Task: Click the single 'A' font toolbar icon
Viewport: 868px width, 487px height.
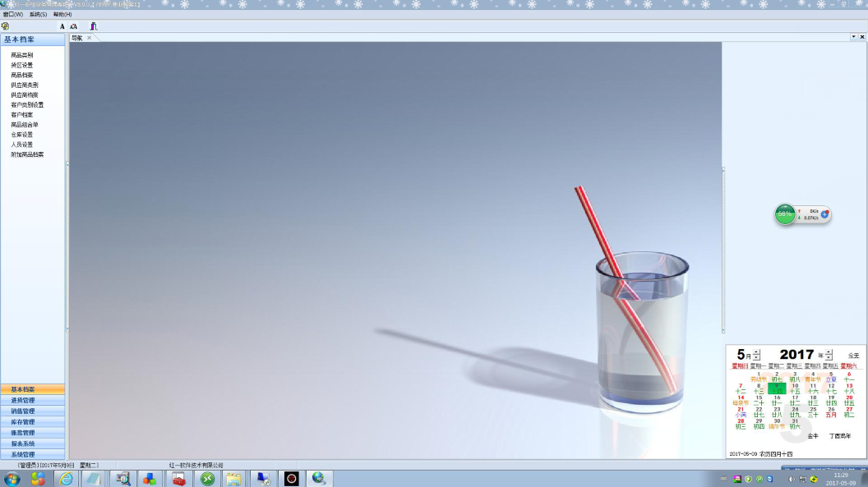Action: point(62,26)
